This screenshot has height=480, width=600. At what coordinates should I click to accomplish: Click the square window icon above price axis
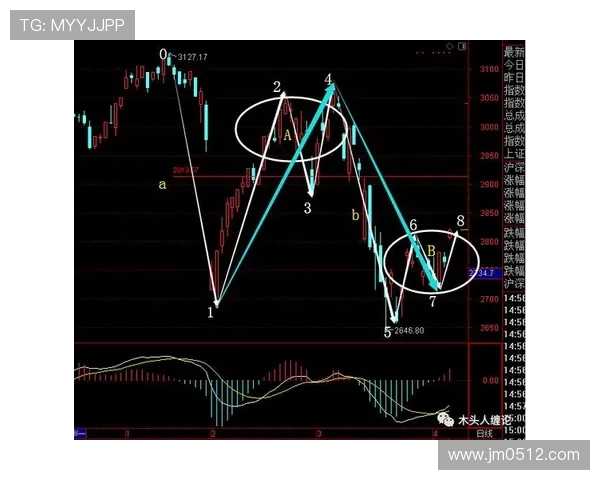(x=462, y=46)
